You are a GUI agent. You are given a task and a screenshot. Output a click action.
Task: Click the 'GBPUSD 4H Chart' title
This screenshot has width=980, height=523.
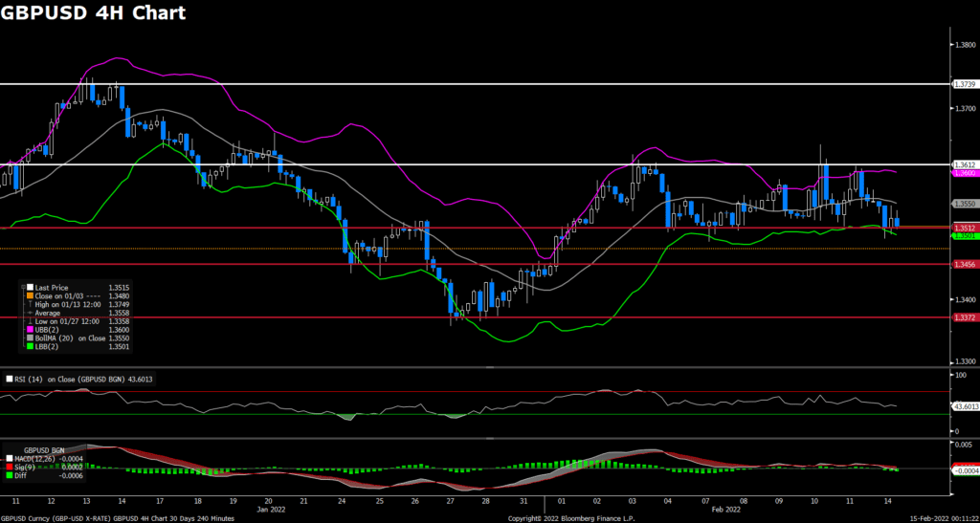(93, 12)
